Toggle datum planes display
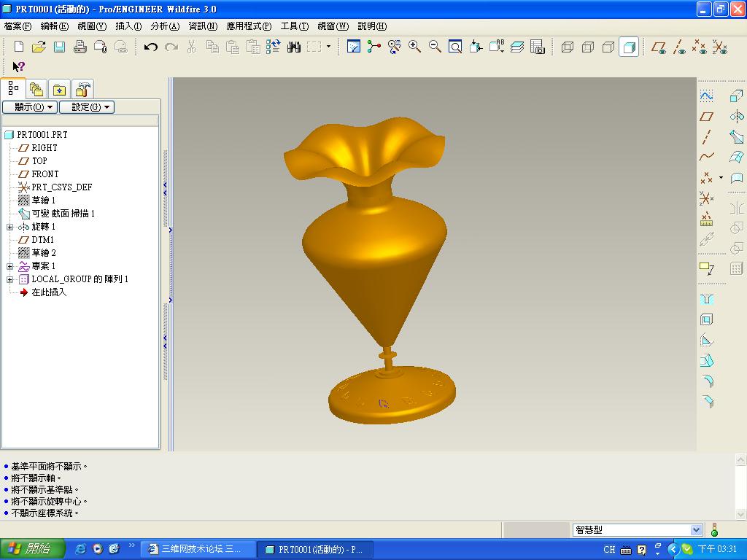Image resolution: width=747 pixels, height=560 pixels. (659, 47)
